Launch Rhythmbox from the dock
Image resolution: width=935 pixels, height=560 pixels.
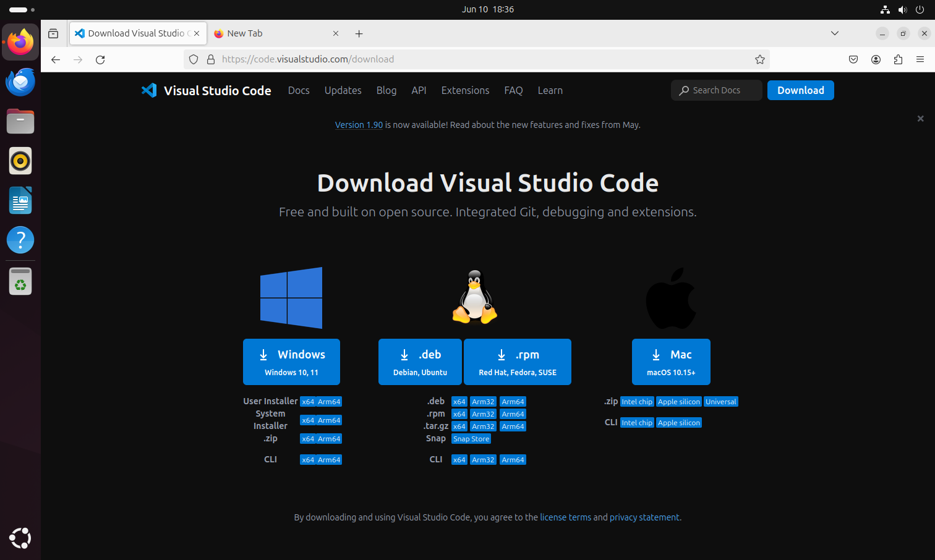pos(20,161)
